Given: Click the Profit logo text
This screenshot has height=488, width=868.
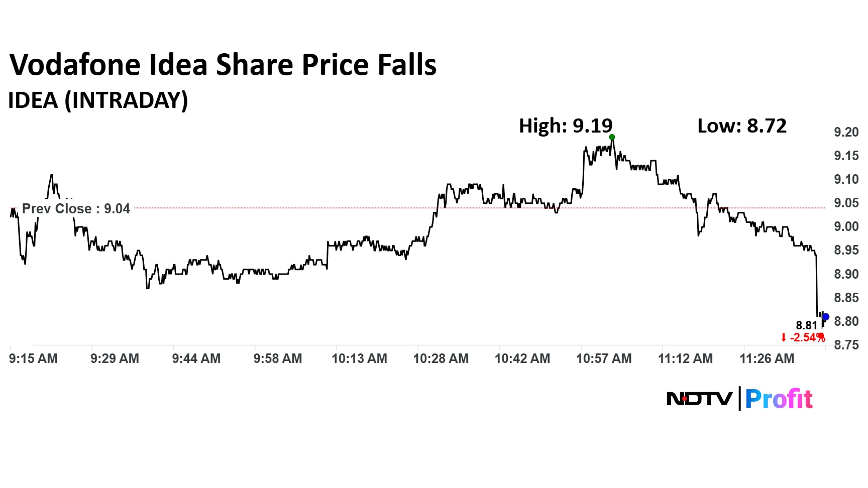Looking at the screenshot, I should [779, 399].
